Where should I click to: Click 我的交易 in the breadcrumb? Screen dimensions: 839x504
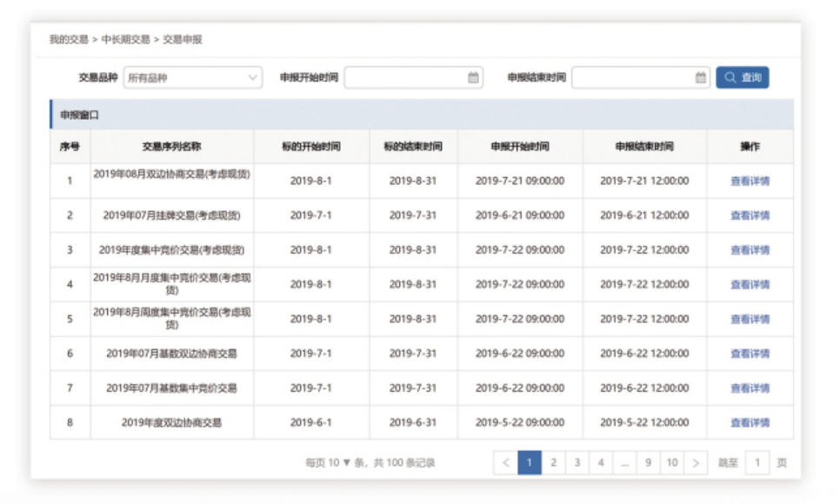pos(69,40)
